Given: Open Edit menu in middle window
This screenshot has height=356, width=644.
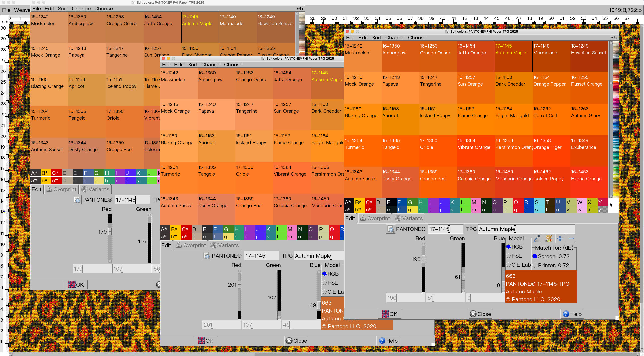Looking at the screenshot, I should [x=179, y=65].
